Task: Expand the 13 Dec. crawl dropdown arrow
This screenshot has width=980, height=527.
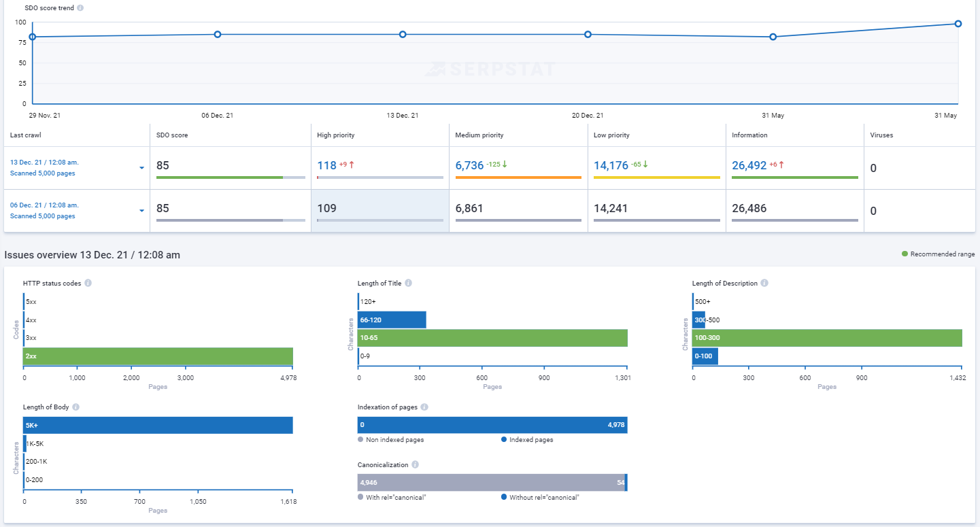Action: (x=141, y=167)
